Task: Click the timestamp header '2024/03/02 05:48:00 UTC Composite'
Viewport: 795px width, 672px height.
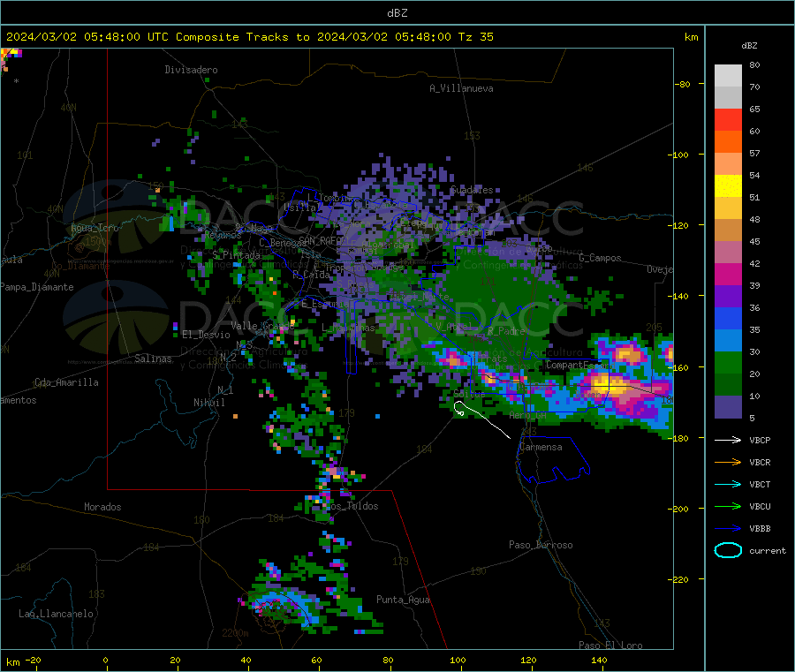Action: [122, 37]
